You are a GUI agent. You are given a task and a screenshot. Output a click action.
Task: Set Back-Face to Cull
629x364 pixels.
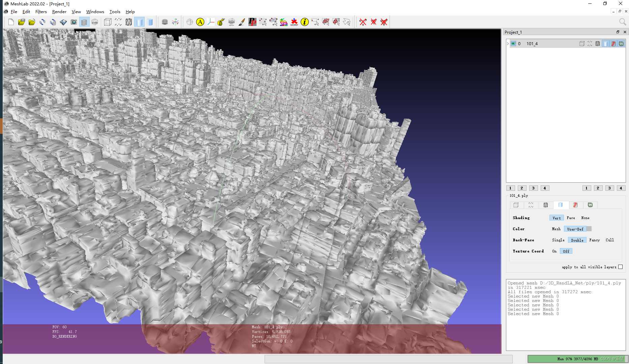click(x=609, y=240)
